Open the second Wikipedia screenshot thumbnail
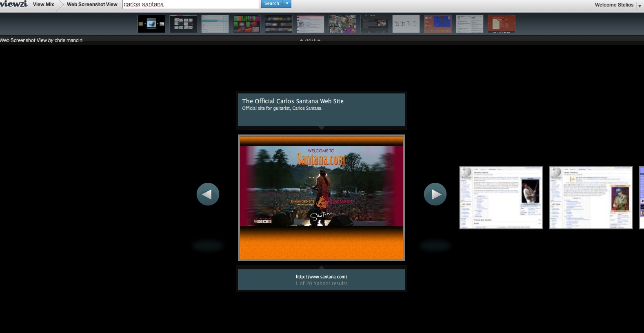 pos(591,198)
